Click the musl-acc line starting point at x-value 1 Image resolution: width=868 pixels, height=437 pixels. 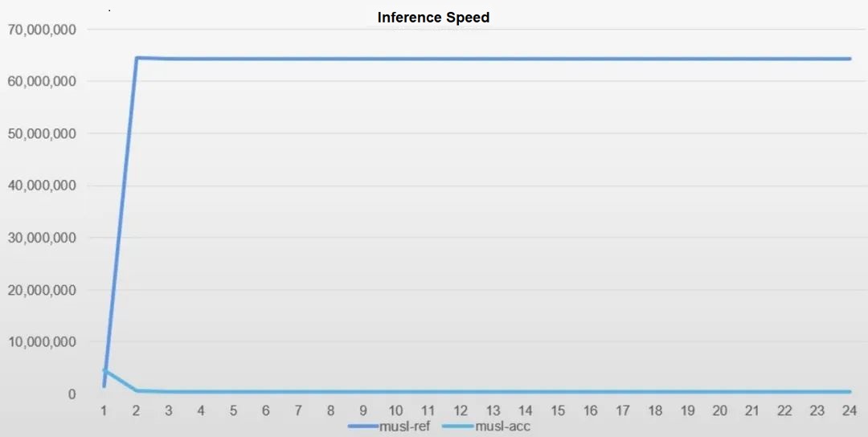[x=104, y=370]
